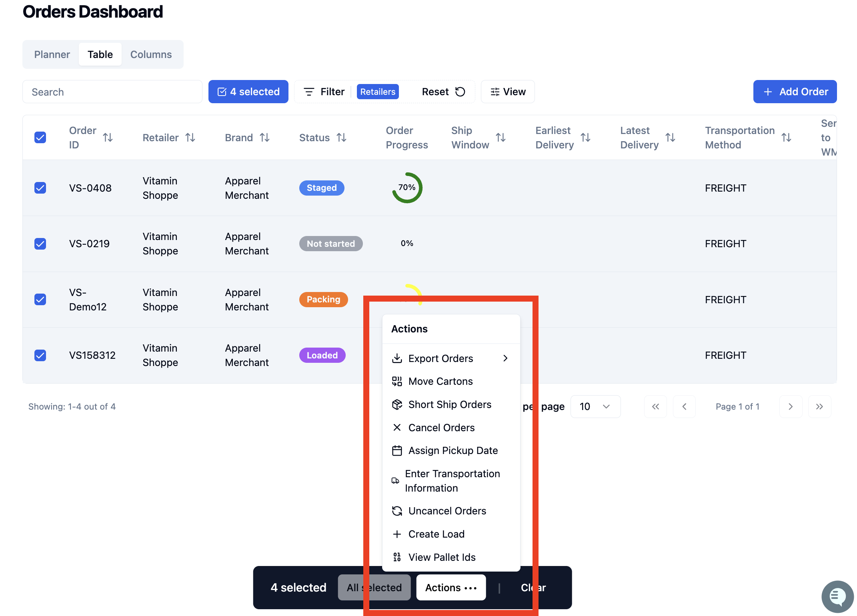Click the Staged status badge
The height and width of the screenshot is (616, 857).
click(x=322, y=188)
